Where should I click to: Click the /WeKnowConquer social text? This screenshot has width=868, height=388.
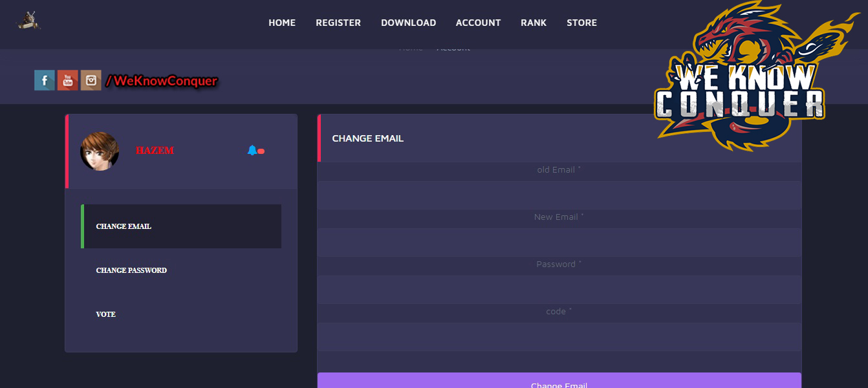tap(162, 81)
